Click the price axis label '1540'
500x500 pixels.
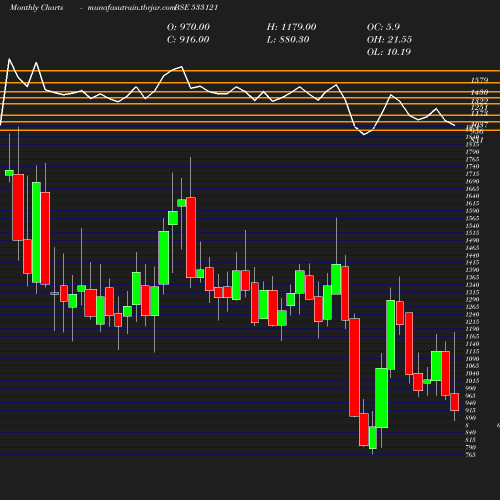click(x=472, y=226)
